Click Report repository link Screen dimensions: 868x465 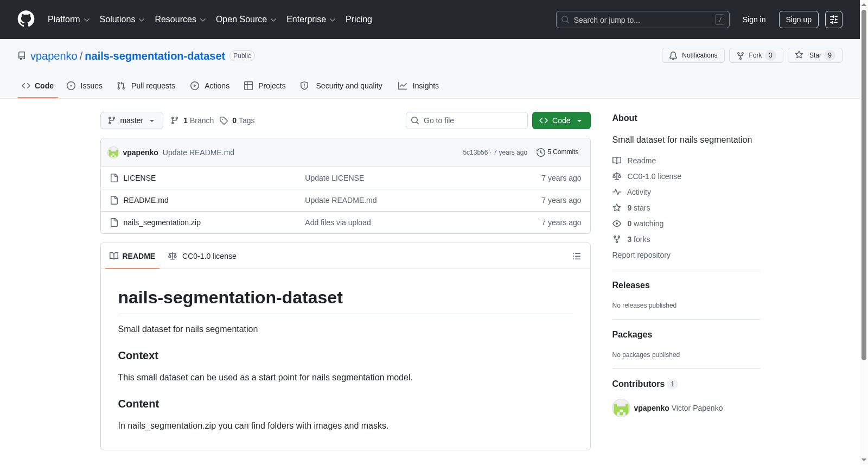(x=641, y=255)
